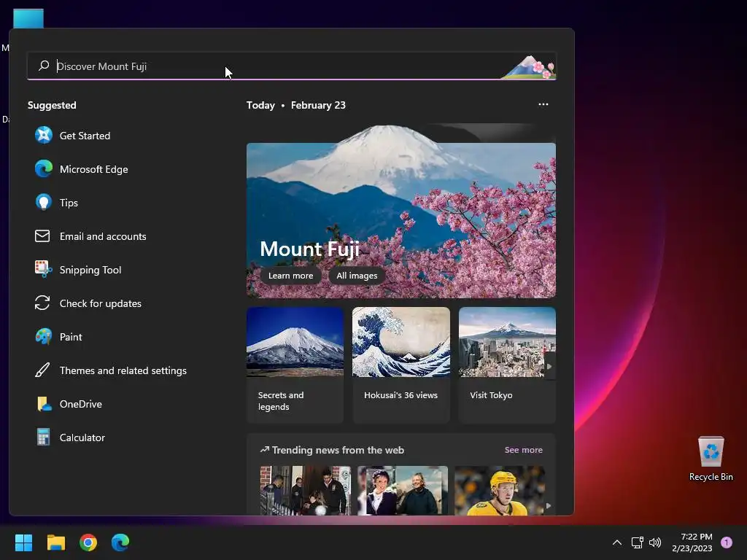Open the Tips lightbulb icon

pyautogui.click(x=43, y=203)
